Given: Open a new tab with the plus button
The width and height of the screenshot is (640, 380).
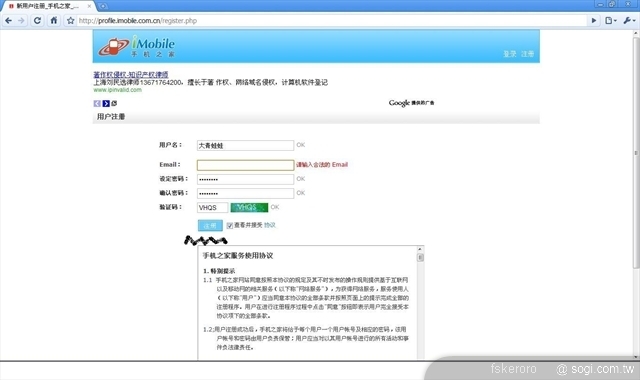Looking at the screenshot, I should [x=103, y=6].
